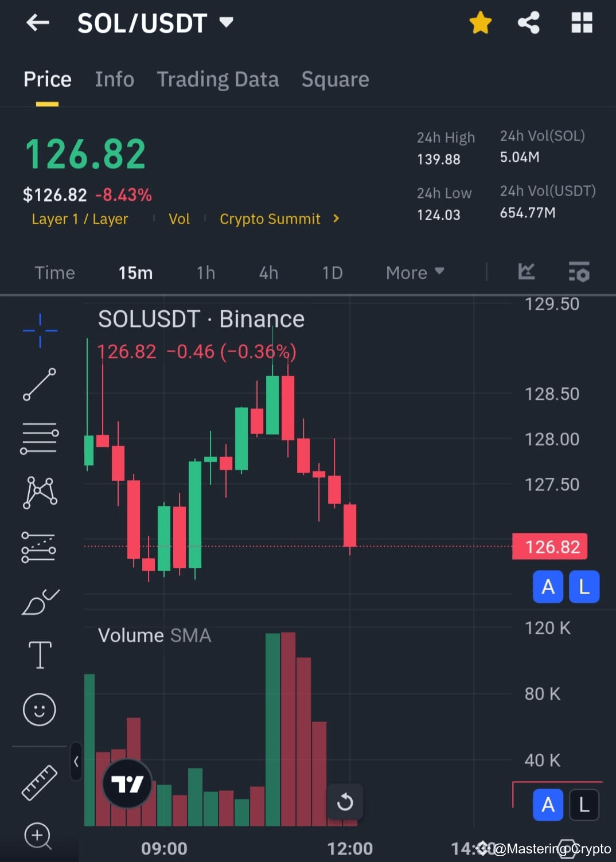This screenshot has width=616, height=862.
Task: Collapse the drawing toolbar with the chevron
Action: (76, 760)
